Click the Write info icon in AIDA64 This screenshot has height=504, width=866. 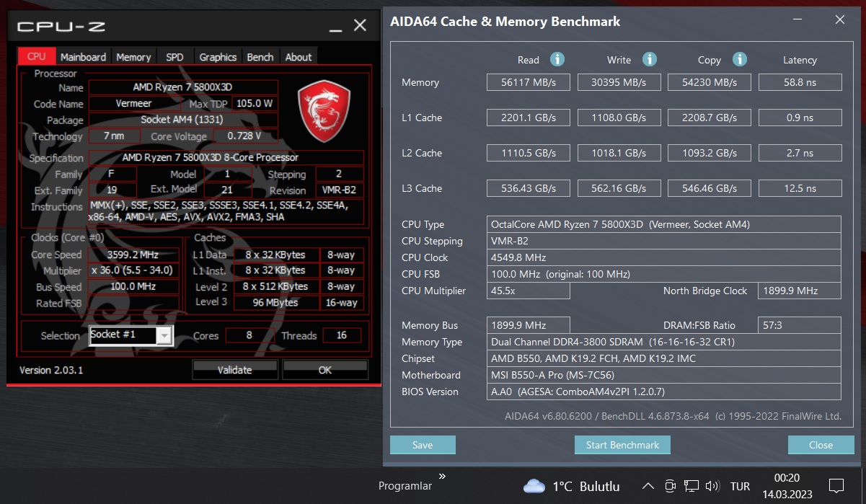650,59
